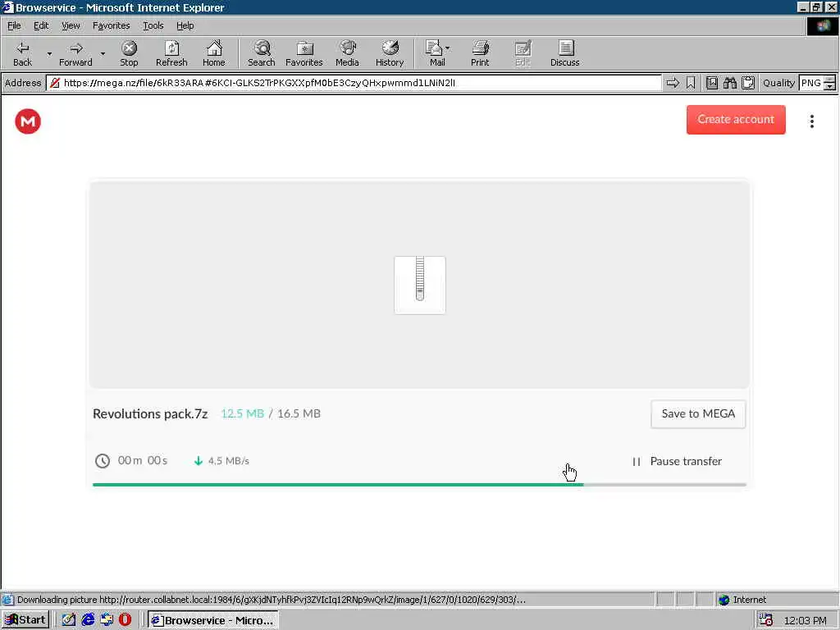This screenshot has width=840, height=630.
Task: Refresh the current page
Action: tap(171, 53)
